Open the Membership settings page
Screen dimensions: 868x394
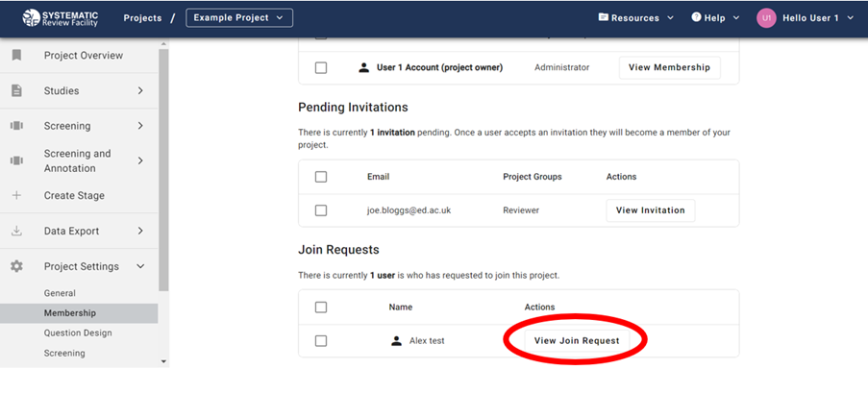(69, 313)
